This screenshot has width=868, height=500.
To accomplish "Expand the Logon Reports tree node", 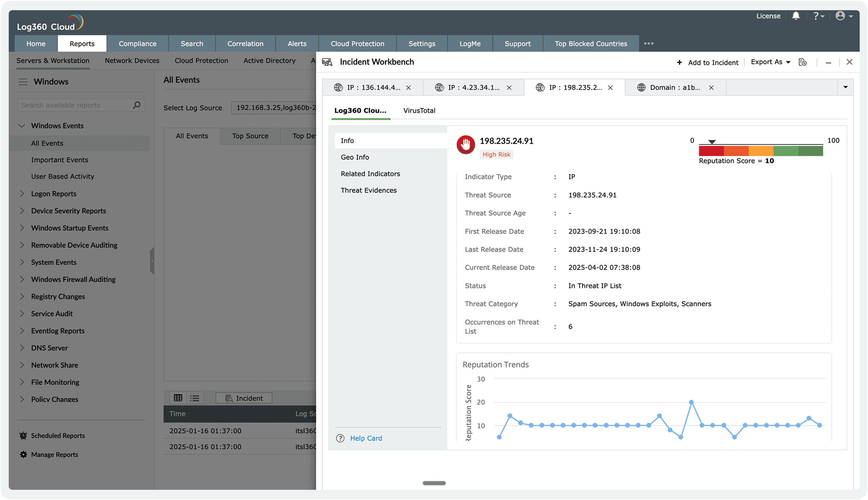I will point(22,194).
